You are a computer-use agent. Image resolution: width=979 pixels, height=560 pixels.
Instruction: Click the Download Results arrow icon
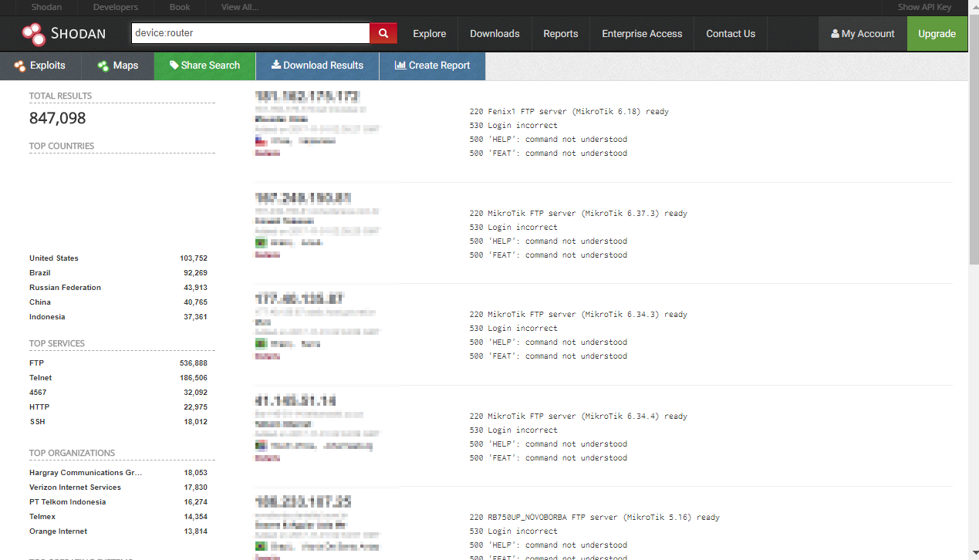click(276, 66)
